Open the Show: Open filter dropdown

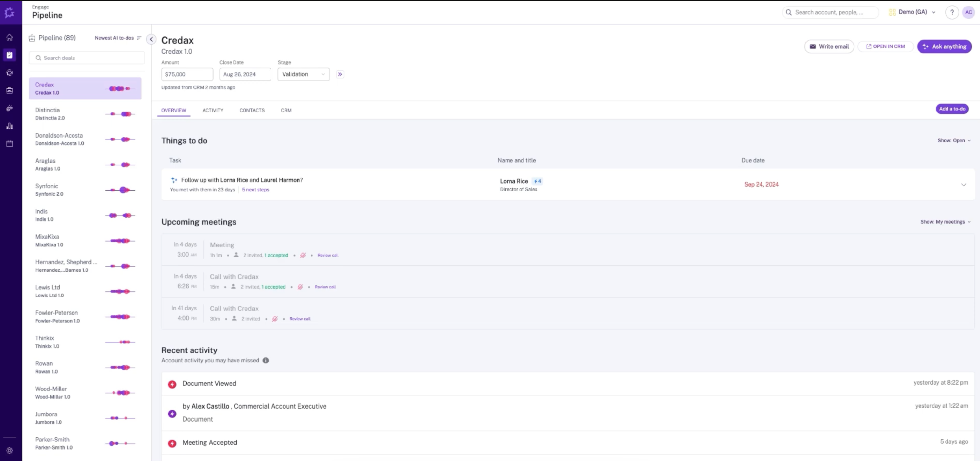(954, 140)
